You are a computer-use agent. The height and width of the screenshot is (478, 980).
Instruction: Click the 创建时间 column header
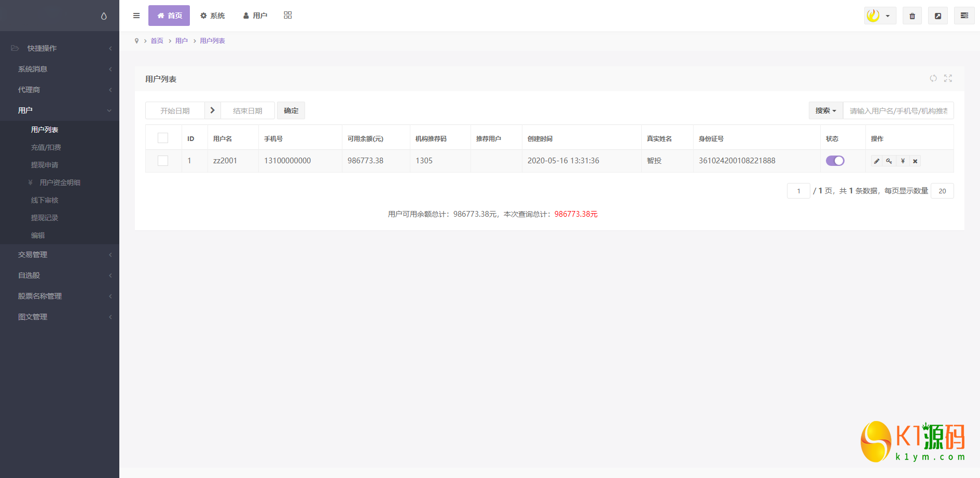click(540, 139)
